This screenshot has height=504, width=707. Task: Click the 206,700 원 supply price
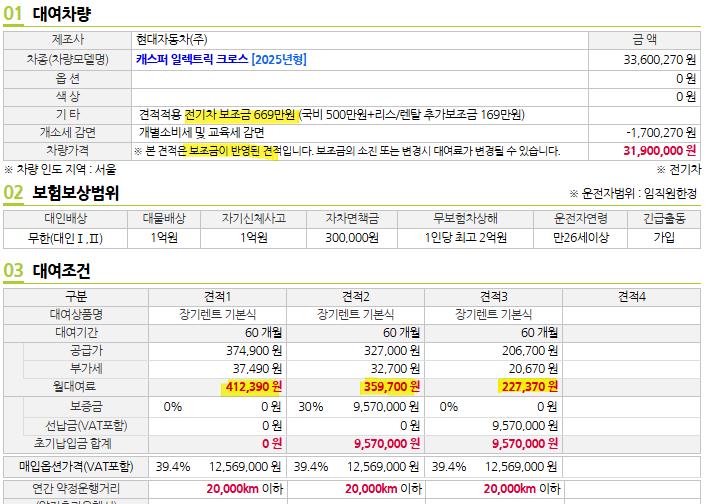pos(530,351)
